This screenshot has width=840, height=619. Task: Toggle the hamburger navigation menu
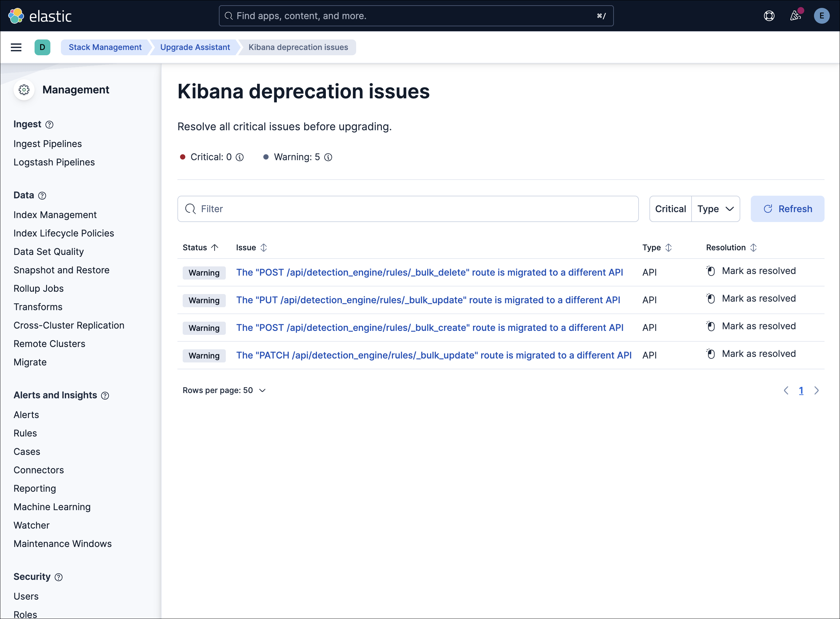pyautogui.click(x=16, y=47)
